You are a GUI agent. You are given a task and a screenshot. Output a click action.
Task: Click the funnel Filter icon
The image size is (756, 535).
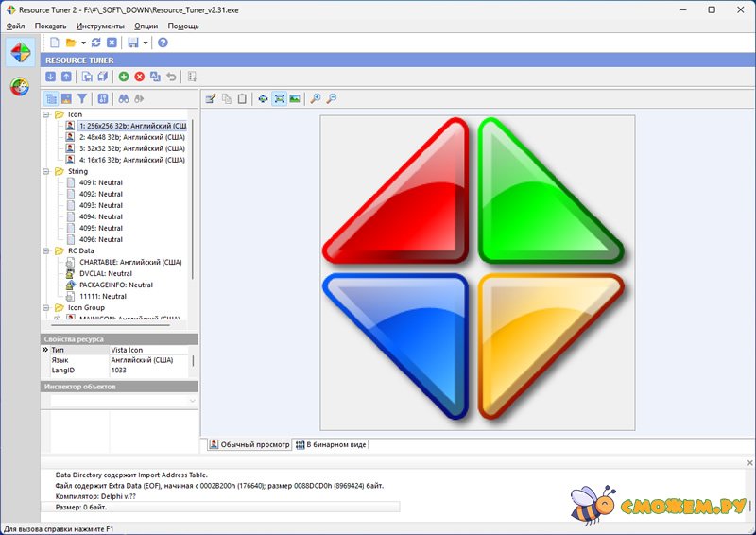tap(82, 98)
